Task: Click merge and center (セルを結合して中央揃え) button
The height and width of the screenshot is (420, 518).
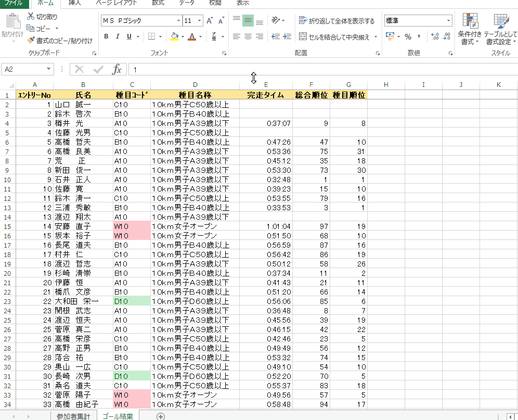Action: 334,37
